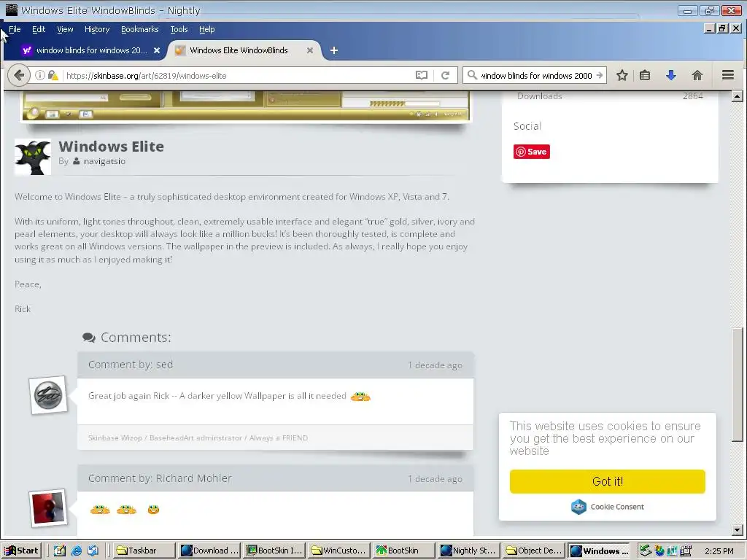Click the page scrollbar up arrow
This screenshot has width=747, height=560.
[x=737, y=96]
